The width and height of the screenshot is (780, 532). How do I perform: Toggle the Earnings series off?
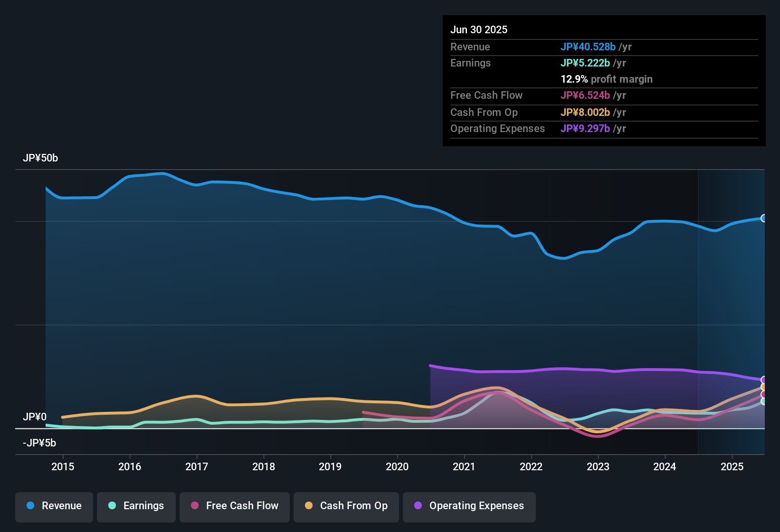click(136, 506)
